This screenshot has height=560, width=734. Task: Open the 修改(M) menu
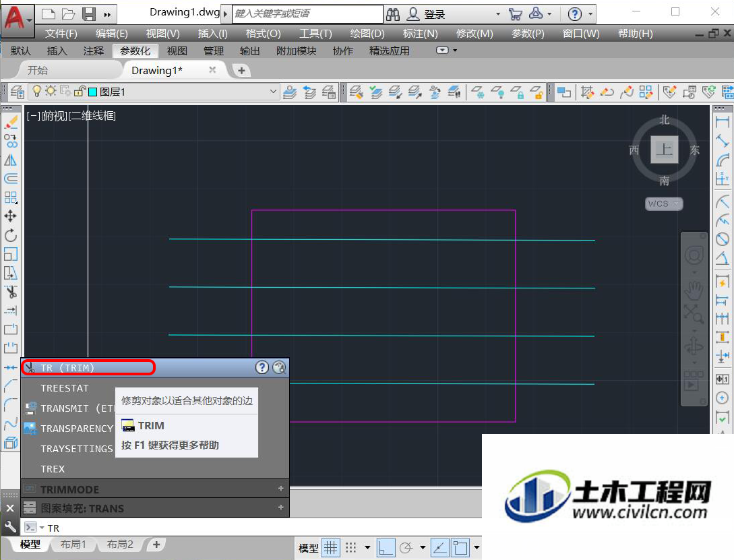point(475,34)
